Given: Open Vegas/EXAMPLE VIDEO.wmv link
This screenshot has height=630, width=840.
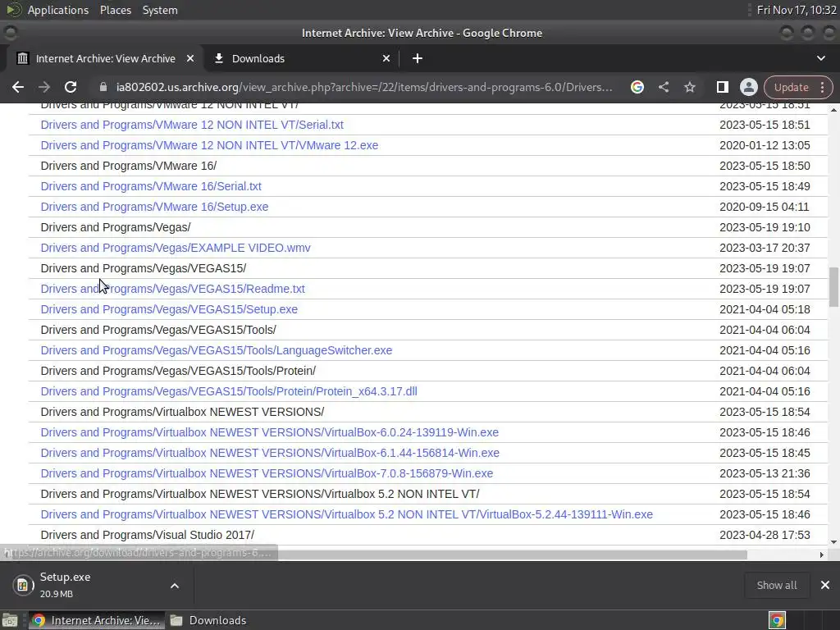Looking at the screenshot, I should click(176, 248).
